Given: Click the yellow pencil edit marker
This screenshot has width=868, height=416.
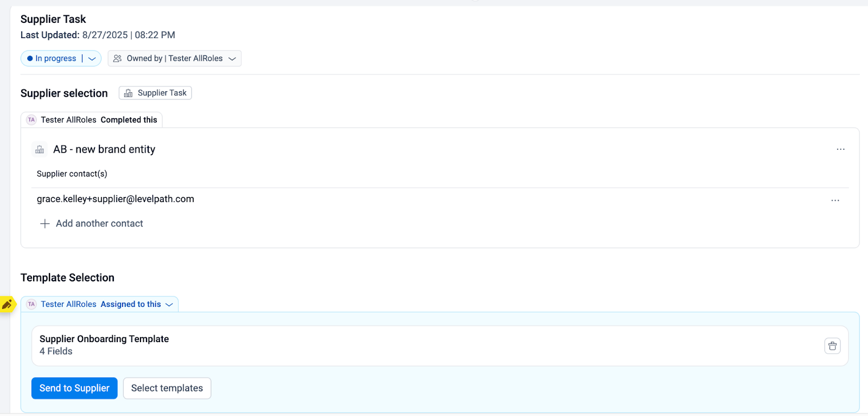Looking at the screenshot, I should tap(7, 305).
